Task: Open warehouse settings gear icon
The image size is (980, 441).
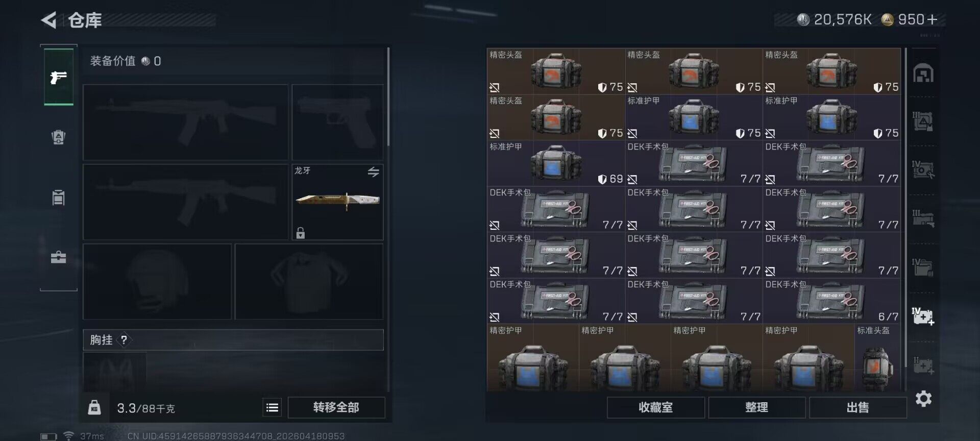Action: pyautogui.click(x=923, y=399)
